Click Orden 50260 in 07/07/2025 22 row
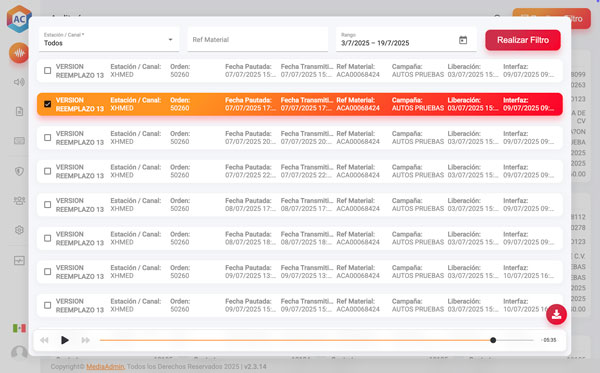The image size is (600, 373). pos(179,175)
